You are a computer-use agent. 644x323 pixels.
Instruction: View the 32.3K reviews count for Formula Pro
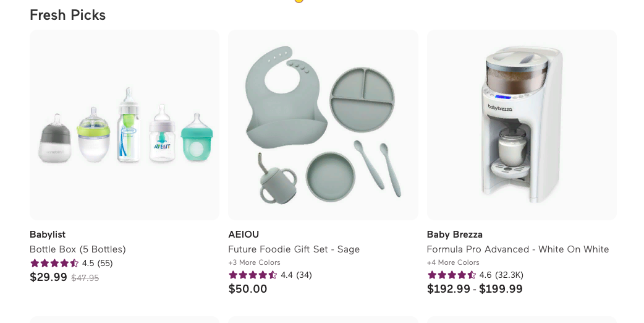pyautogui.click(x=510, y=275)
